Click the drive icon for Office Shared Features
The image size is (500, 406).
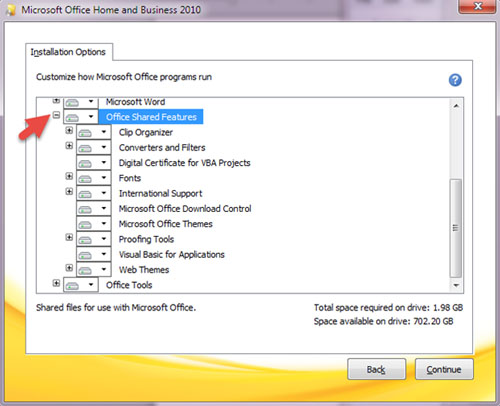pyautogui.click(x=72, y=117)
